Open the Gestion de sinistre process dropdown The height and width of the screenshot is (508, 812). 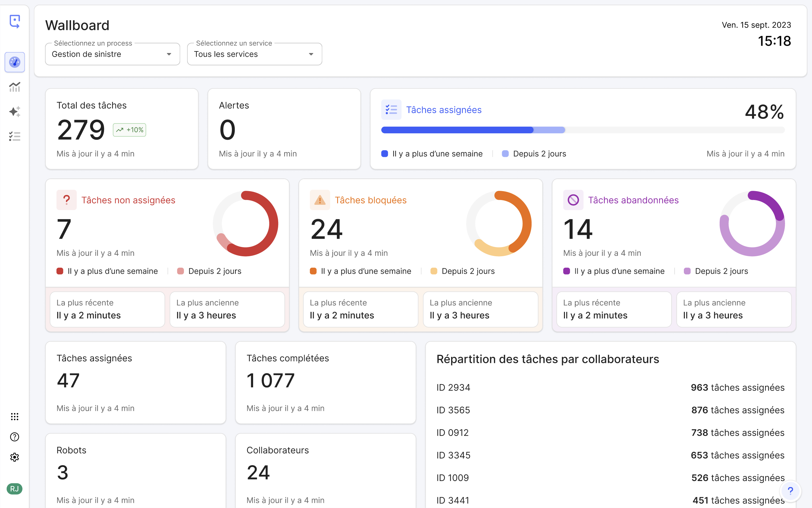(x=112, y=54)
